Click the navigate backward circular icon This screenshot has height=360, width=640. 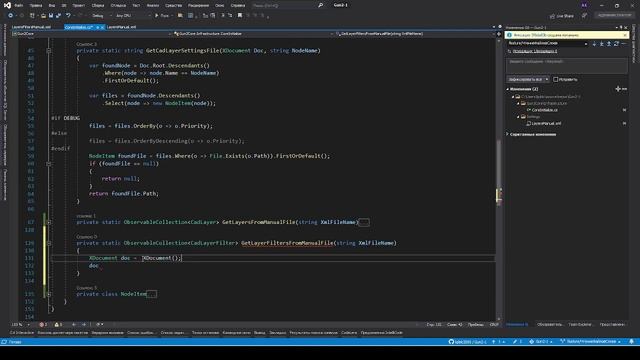(x=11, y=16)
